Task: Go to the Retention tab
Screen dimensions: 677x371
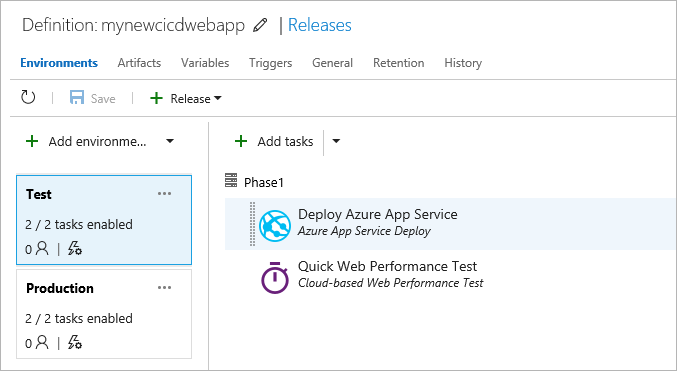Action: pyautogui.click(x=399, y=63)
